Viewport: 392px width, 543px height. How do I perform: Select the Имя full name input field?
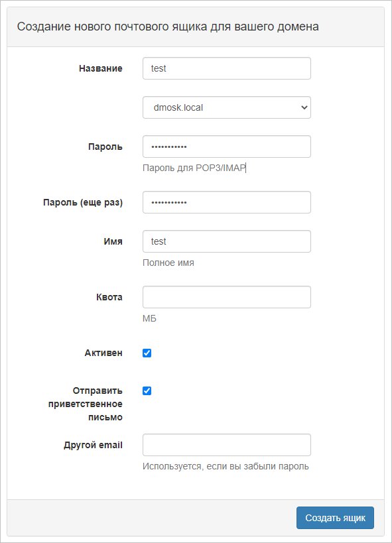(227, 241)
